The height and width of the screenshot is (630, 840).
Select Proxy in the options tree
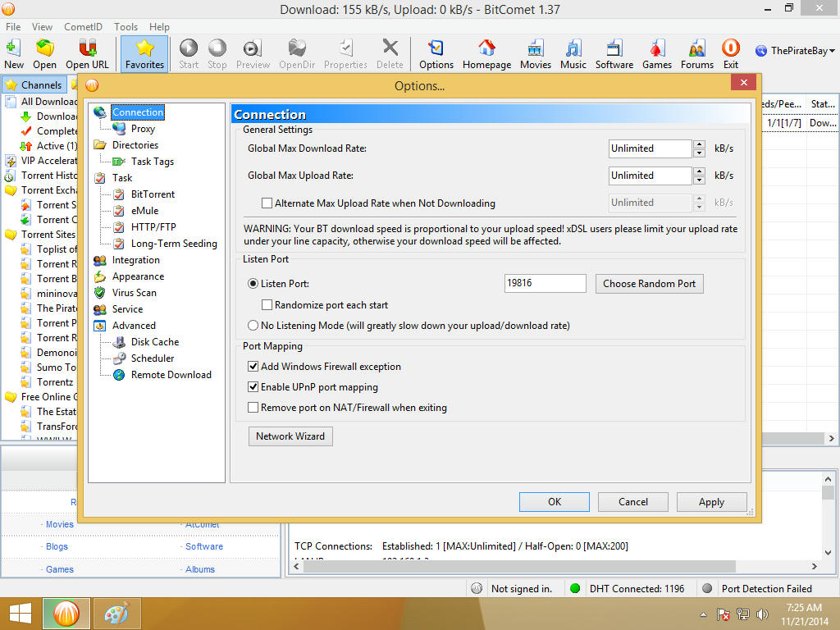click(143, 129)
